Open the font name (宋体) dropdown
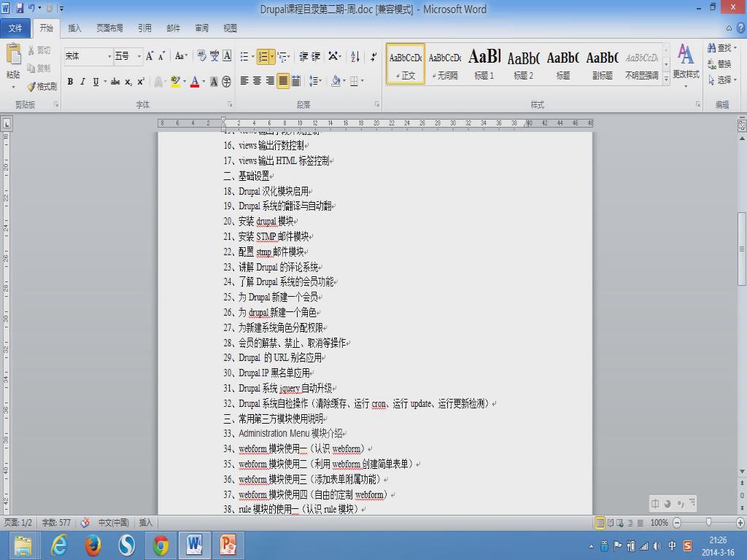This screenshot has width=747, height=560. [x=109, y=57]
